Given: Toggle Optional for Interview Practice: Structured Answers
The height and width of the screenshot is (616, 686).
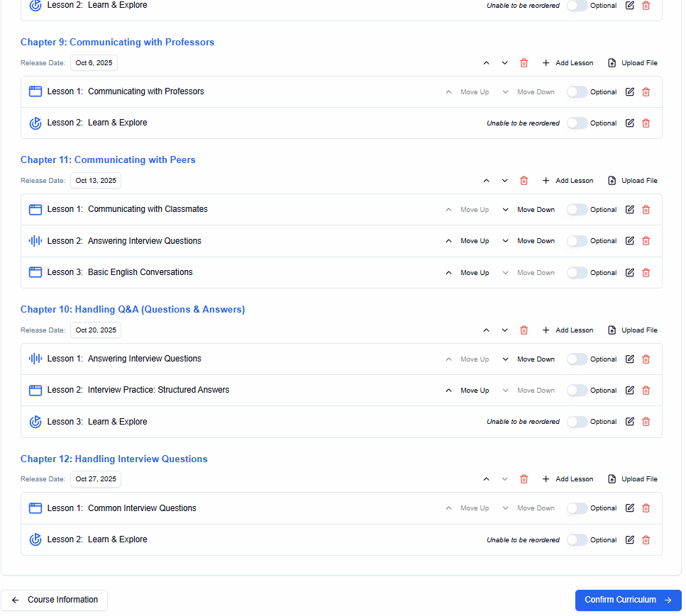Looking at the screenshot, I should pyautogui.click(x=577, y=391).
